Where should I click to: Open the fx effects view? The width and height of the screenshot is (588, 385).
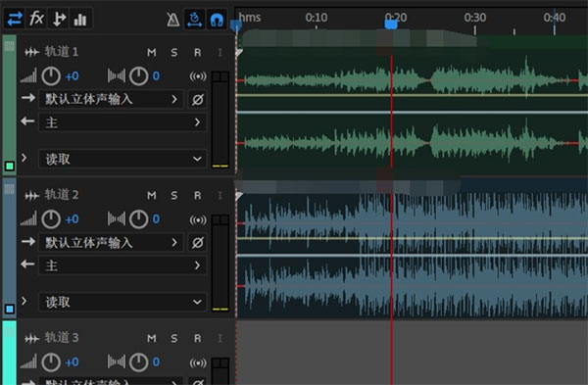point(37,19)
